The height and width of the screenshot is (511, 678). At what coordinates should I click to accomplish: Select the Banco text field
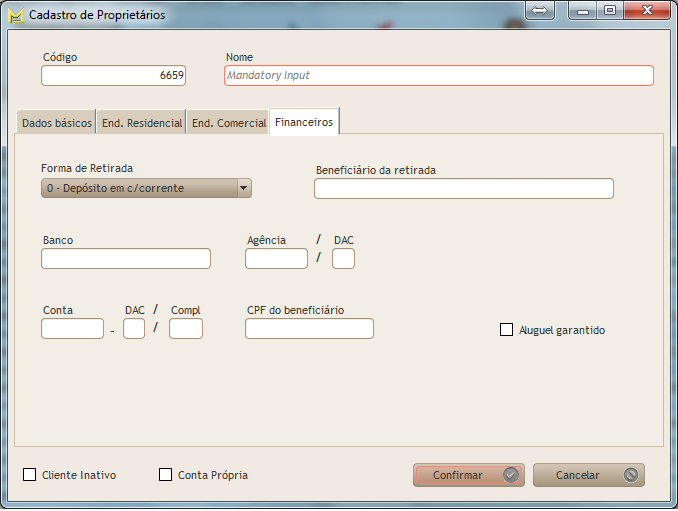pos(126,259)
